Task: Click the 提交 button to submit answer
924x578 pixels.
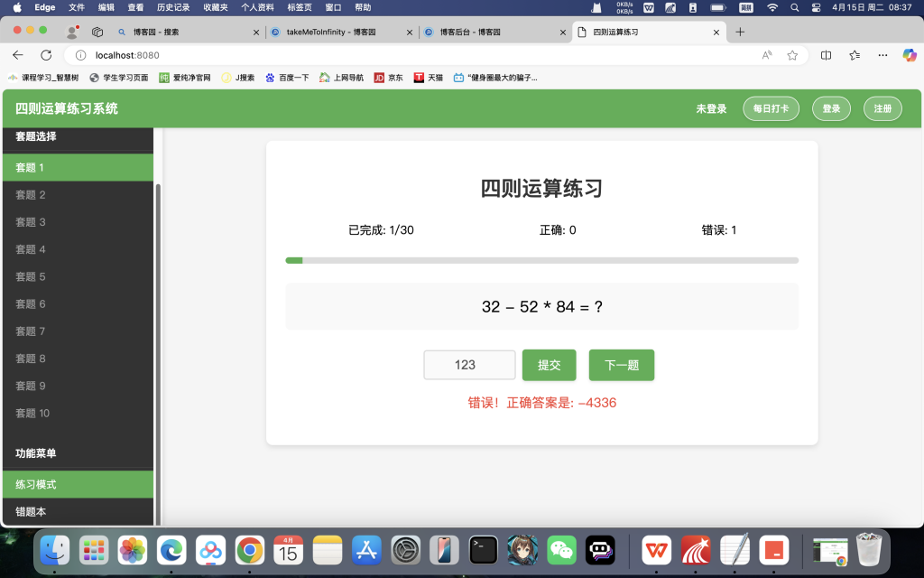Action: coord(549,365)
